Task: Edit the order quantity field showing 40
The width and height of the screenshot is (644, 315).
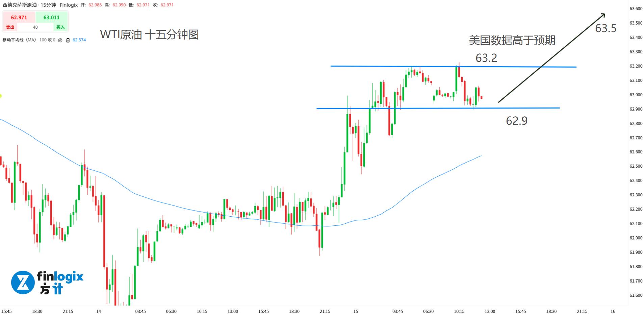Action: 35,27
